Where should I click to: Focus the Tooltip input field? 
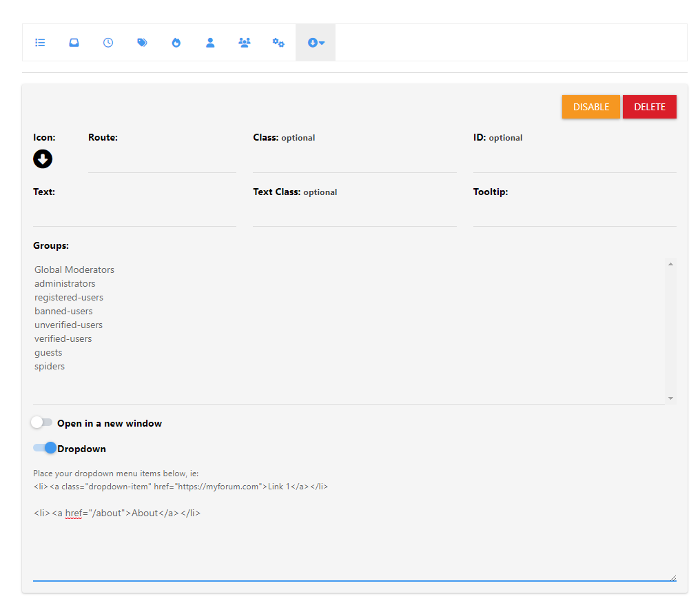pos(574,214)
